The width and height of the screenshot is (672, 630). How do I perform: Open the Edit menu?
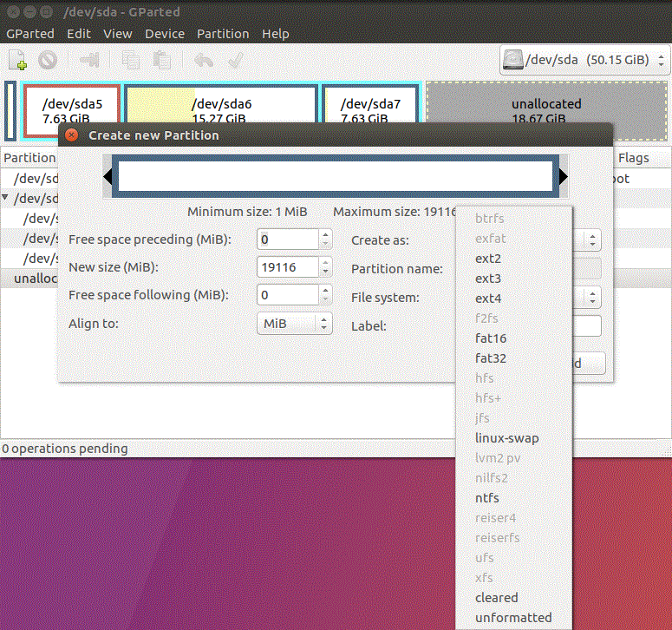pyautogui.click(x=79, y=34)
